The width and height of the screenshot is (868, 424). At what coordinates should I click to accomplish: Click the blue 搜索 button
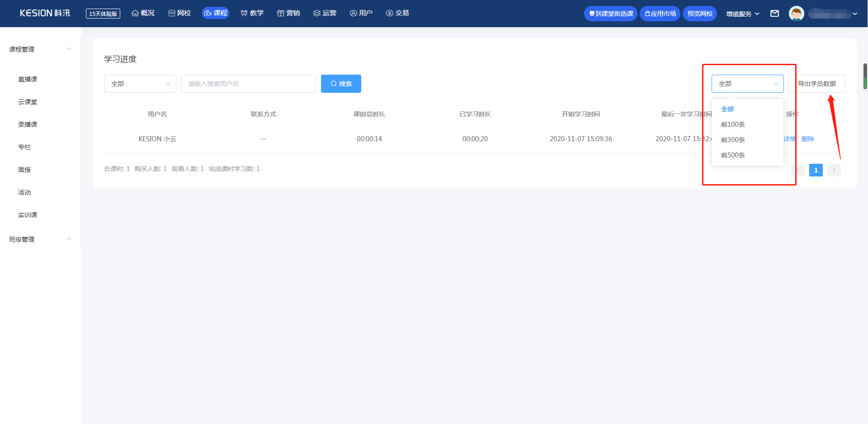(x=341, y=84)
